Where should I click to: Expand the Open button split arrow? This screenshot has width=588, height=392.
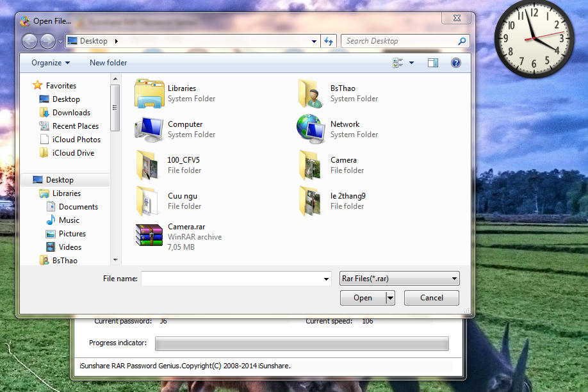click(390, 298)
